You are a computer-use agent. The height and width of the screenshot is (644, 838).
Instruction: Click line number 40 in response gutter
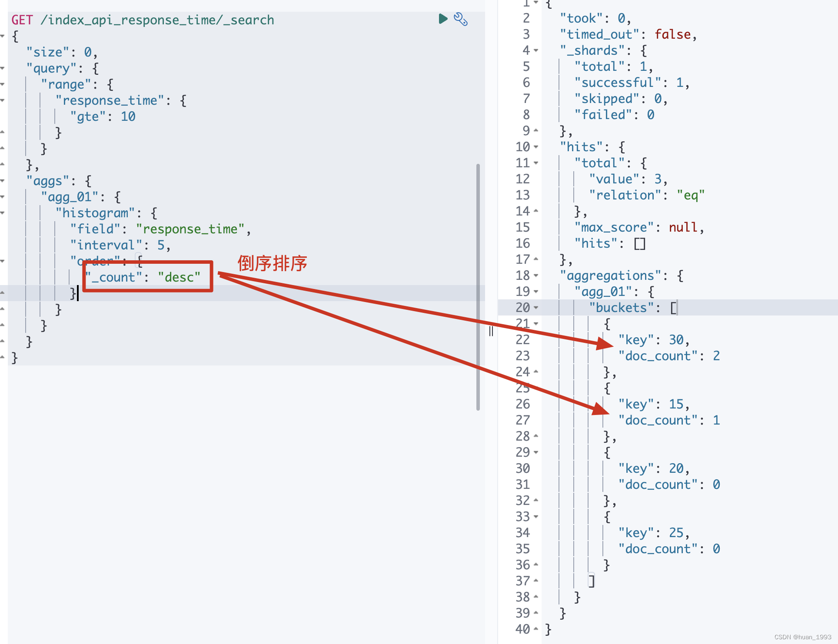(523, 630)
